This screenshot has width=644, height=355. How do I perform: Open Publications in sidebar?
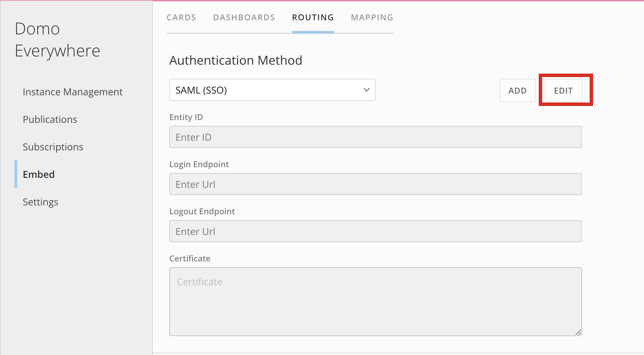(x=50, y=119)
